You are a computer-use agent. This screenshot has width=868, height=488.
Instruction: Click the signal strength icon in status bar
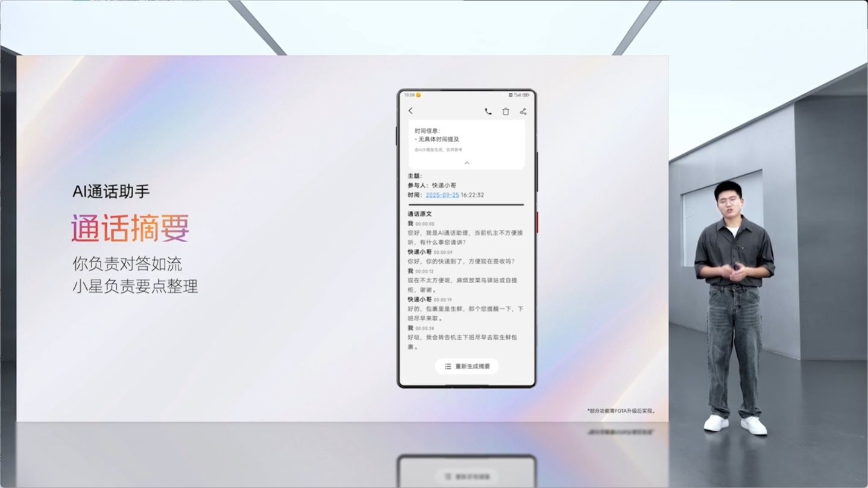(517, 95)
